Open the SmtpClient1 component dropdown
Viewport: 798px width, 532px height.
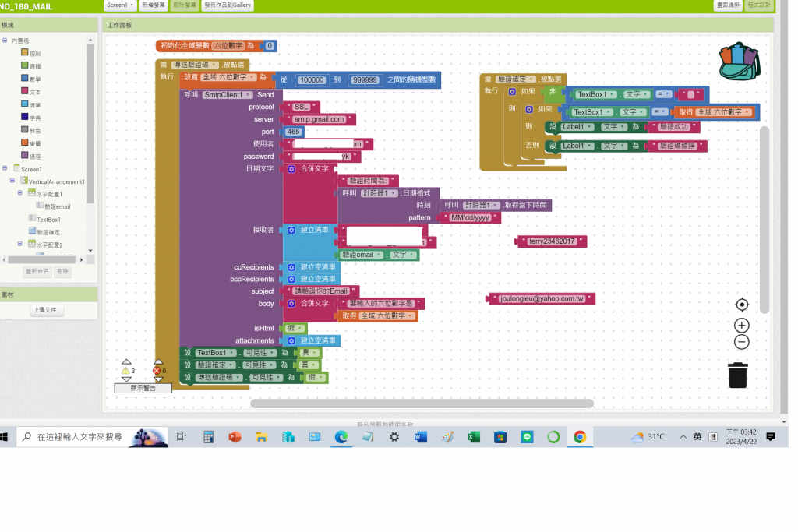228,95
